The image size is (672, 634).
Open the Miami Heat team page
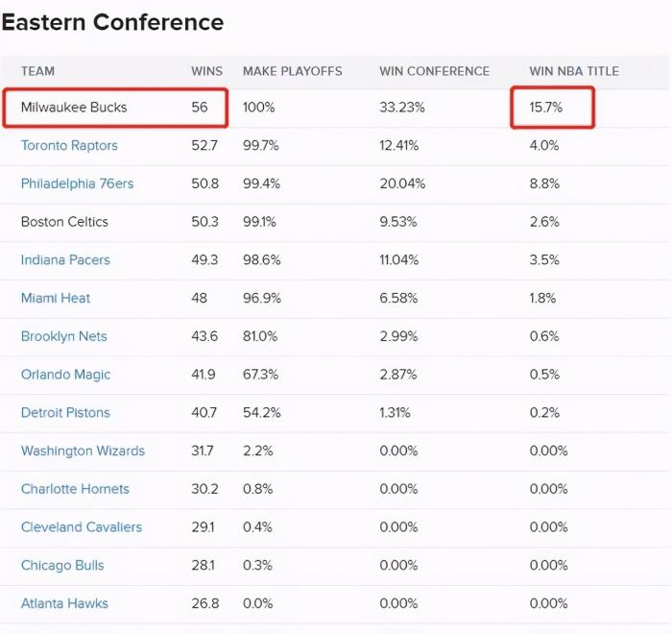pos(56,298)
